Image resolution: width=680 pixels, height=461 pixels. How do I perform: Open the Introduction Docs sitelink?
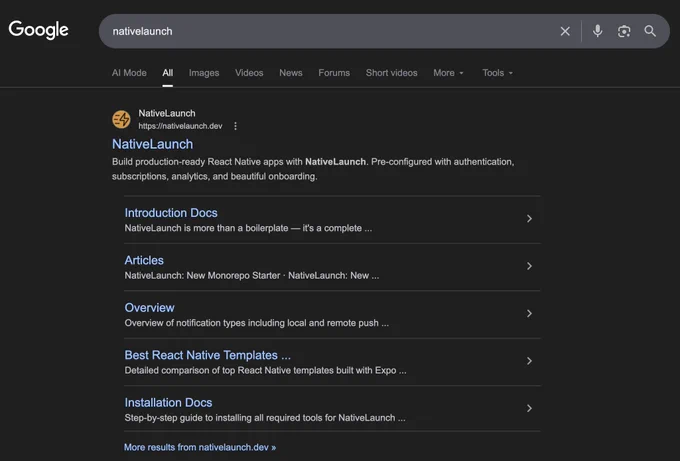point(171,213)
